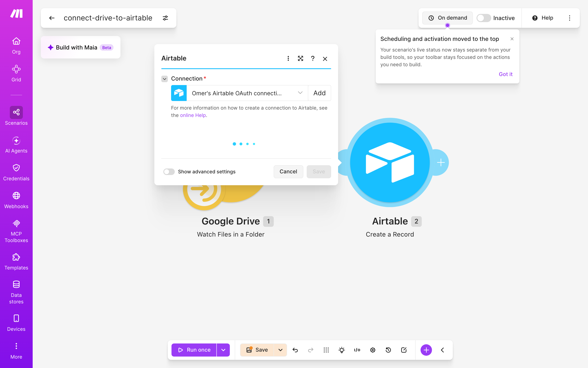The width and height of the screenshot is (588, 368).
Task: Open Run once dropdown arrow
Action: [x=223, y=350]
